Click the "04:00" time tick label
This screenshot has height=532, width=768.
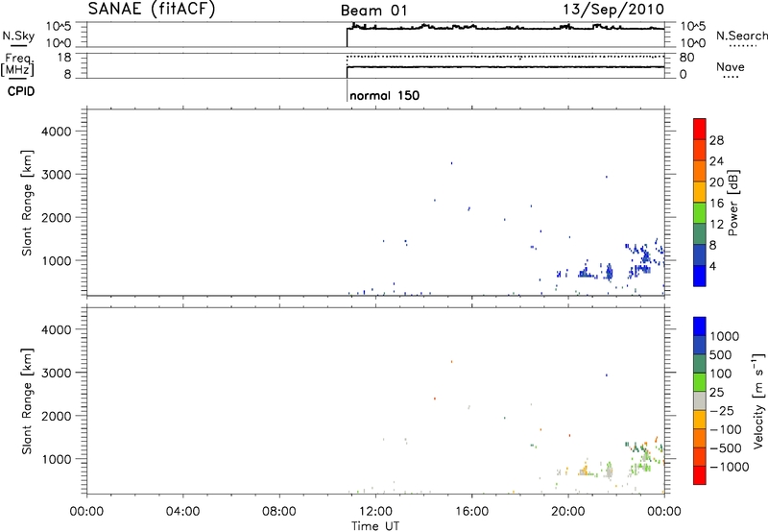(182, 512)
